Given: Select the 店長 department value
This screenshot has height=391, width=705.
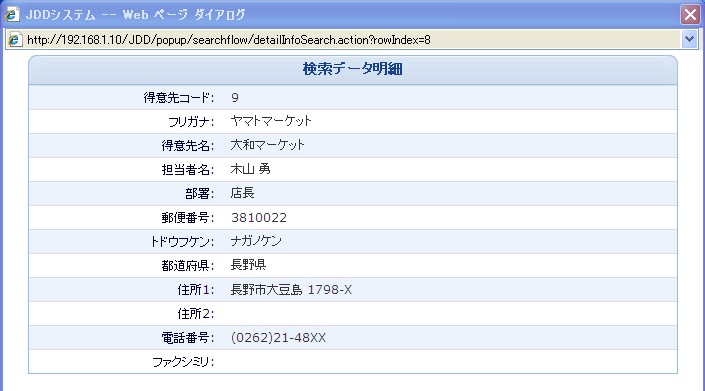Looking at the screenshot, I should pos(242,193).
